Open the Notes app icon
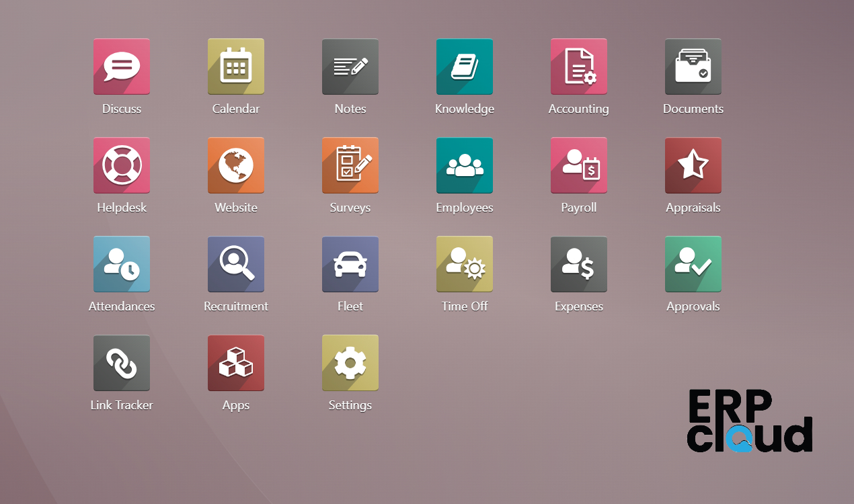Image resolution: width=854 pixels, height=504 pixels. pos(350,67)
